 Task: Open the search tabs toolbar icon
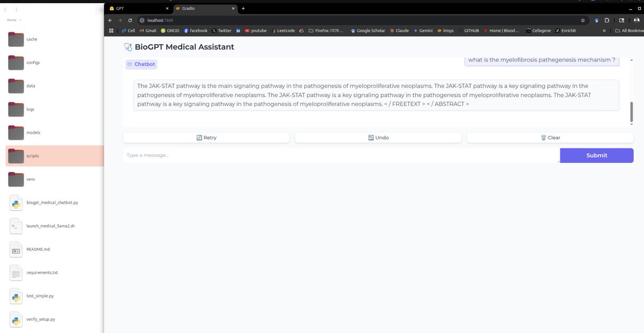pyautogui.click(x=621, y=20)
